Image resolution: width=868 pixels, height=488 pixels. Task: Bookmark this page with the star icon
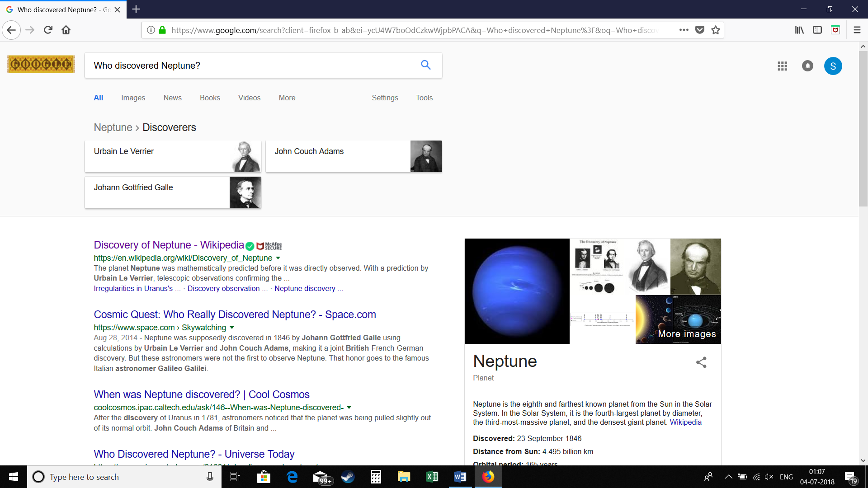(x=715, y=30)
